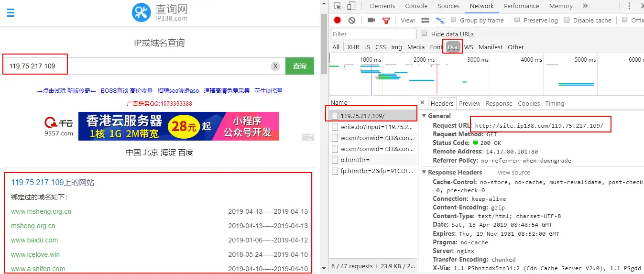
Task: Select the 119.75.217.109/ request file icon
Action: coord(335,116)
